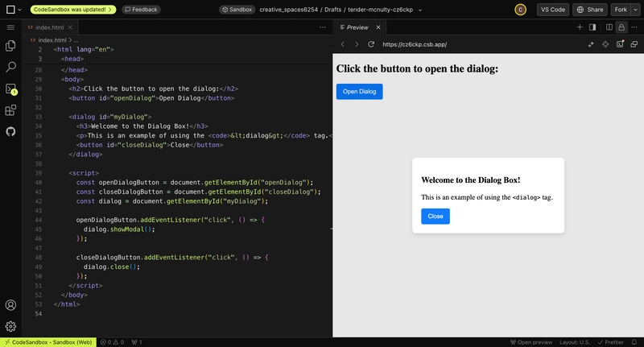644x347 pixels.
Task: Toggle the preview lock icon
Action: [621, 27]
